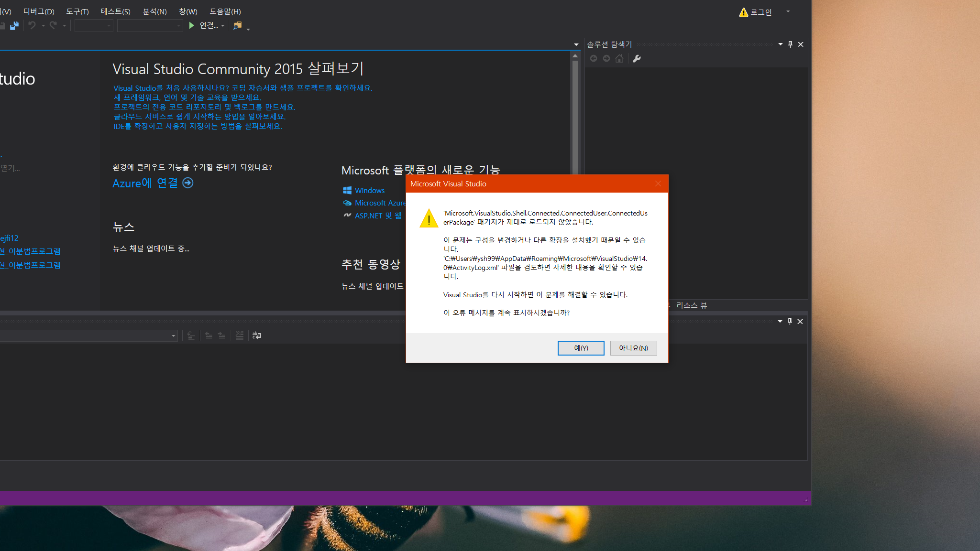
Task: Toggle auto-hide pin on bottom output panel
Action: [x=790, y=322]
